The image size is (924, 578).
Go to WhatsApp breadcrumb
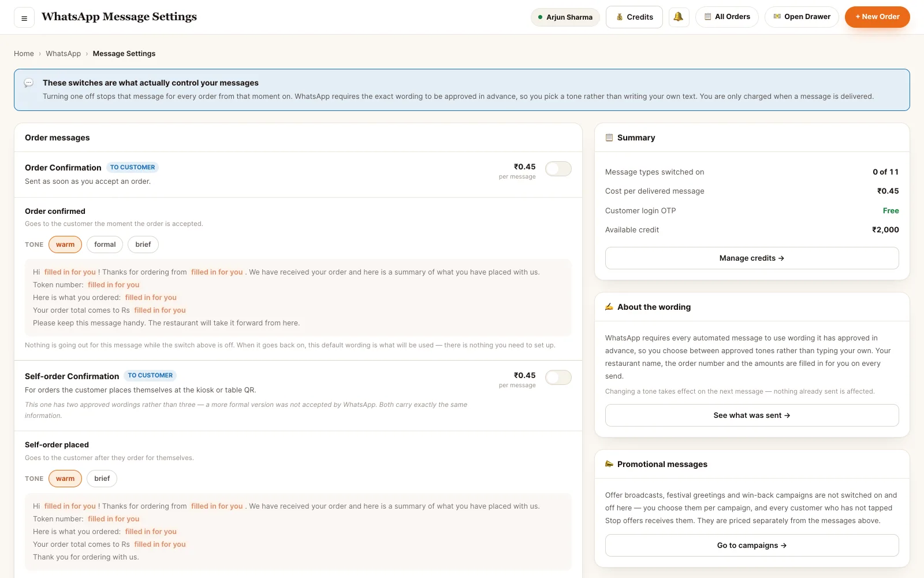click(x=64, y=54)
